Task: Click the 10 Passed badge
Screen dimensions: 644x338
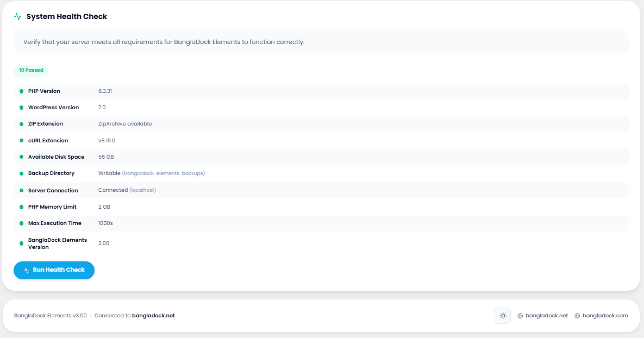Action: tap(31, 70)
